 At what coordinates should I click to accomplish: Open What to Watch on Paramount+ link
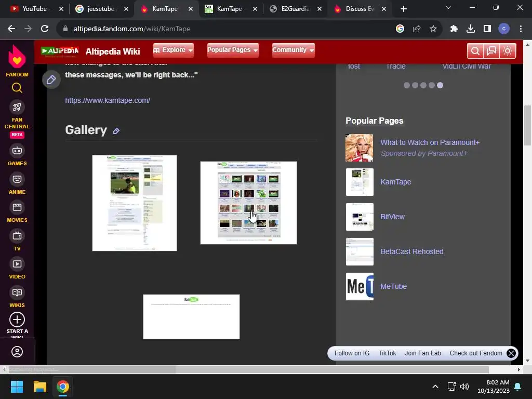(430, 142)
